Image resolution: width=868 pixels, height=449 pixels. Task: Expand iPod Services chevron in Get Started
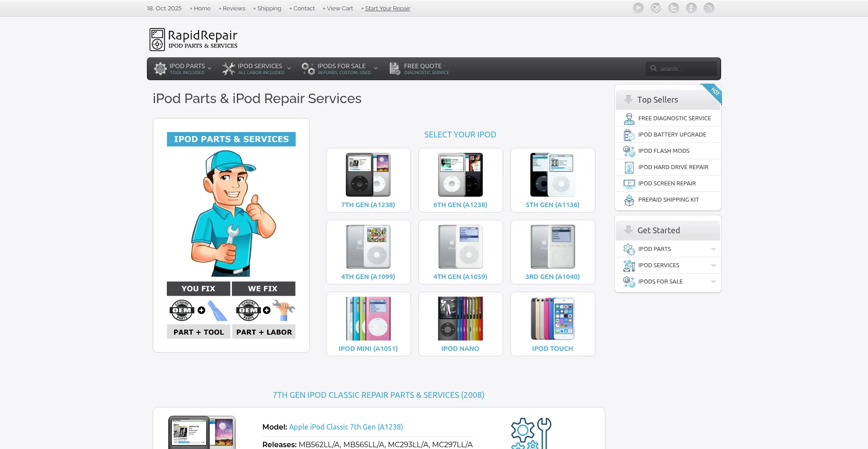point(713,265)
